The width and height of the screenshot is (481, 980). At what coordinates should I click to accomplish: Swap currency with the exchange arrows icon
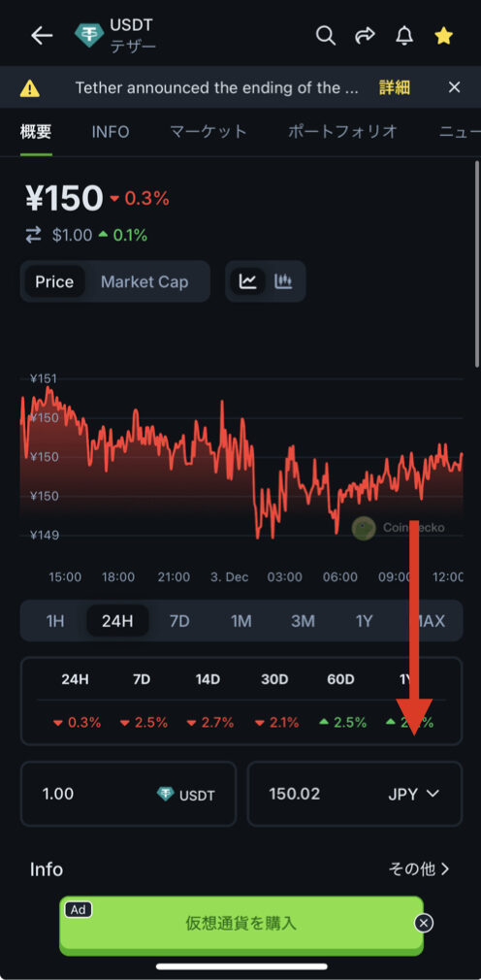[33, 235]
